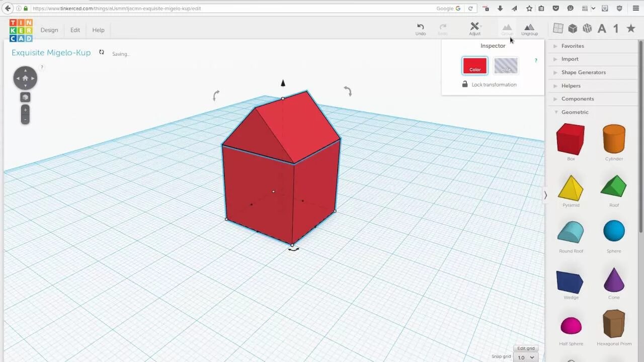This screenshot has height=362, width=644.
Task: Click the browser bookmark star icon
Action: (529, 9)
